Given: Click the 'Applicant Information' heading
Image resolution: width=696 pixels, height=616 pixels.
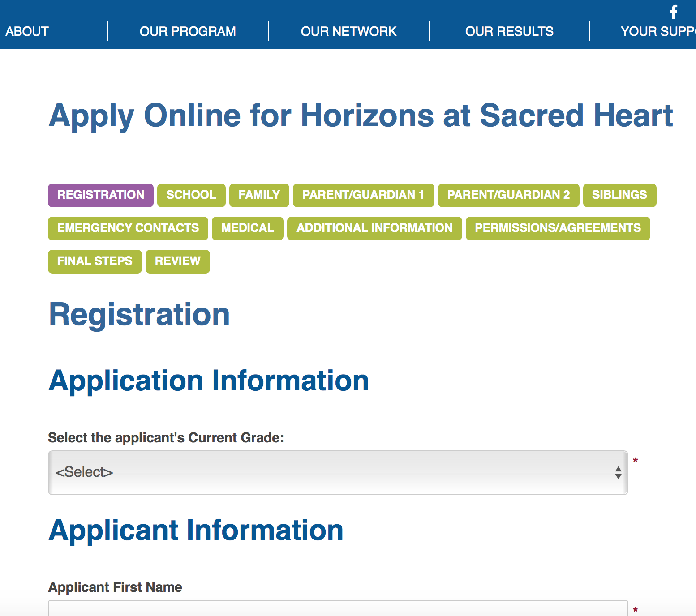Looking at the screenshot, I should click(196, 531).
